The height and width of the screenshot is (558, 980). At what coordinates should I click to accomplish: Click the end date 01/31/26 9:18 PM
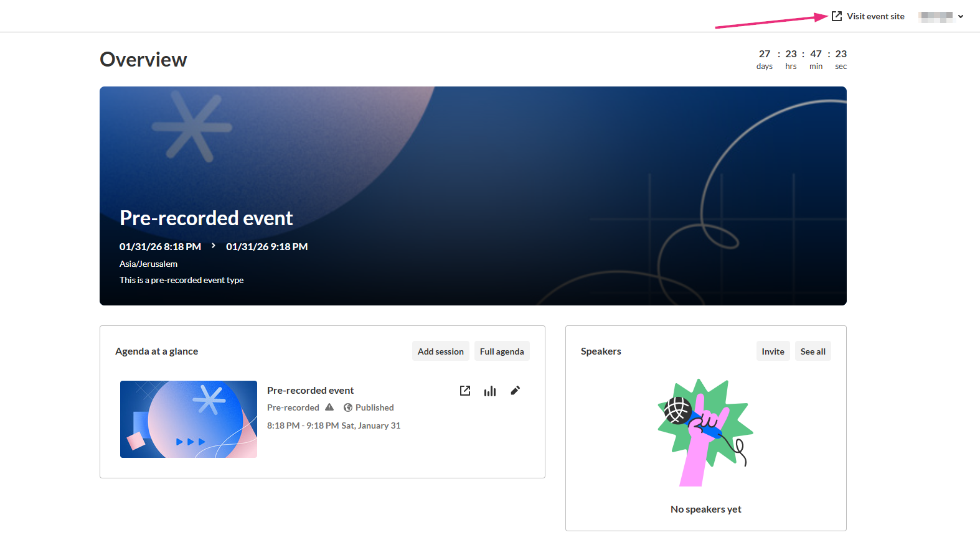pyautogui.click(x=266, y=247)
